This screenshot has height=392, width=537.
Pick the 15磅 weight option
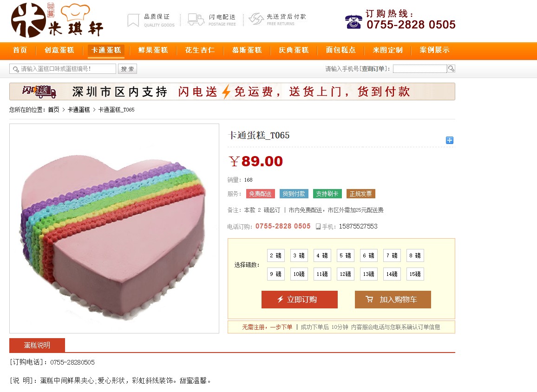coord(415,274)
